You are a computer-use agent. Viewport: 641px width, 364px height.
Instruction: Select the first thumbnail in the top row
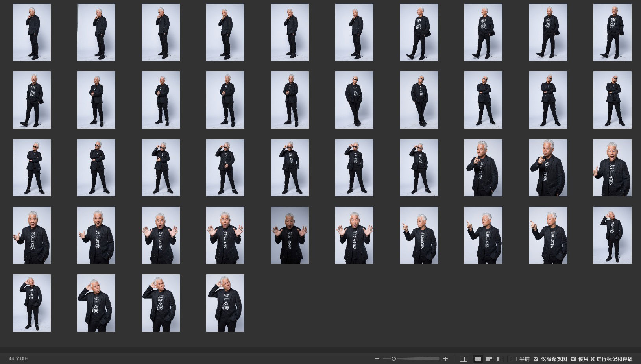point(31,32)
